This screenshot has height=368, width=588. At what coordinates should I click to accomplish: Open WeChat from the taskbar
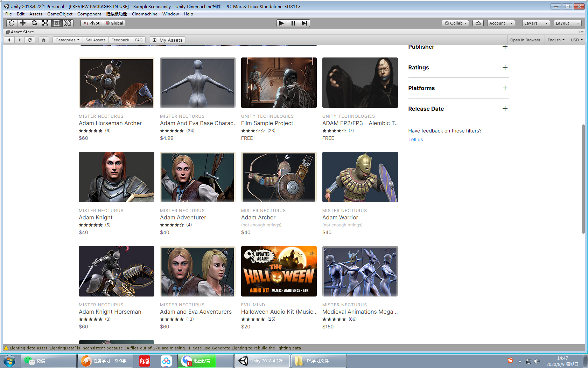pos(49,361)
